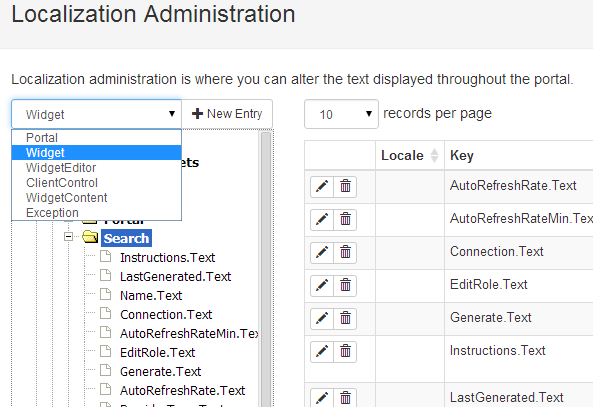
Task: Choose WidgetContent from the dropdown list
Action: coord(96,198)
